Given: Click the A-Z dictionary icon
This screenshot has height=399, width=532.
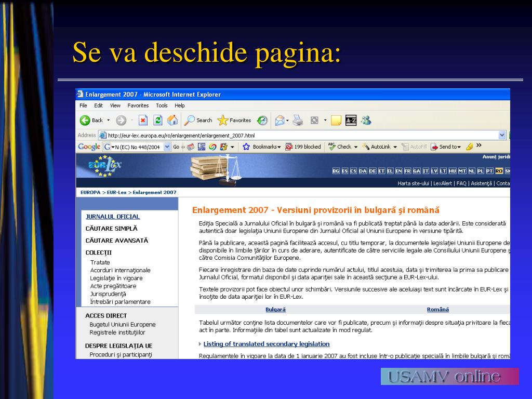Looking at the screenshot, I should 351,120.
